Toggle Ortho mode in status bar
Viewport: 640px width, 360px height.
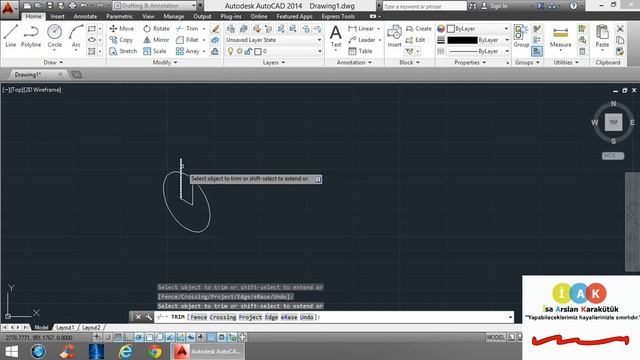[129, 337]
